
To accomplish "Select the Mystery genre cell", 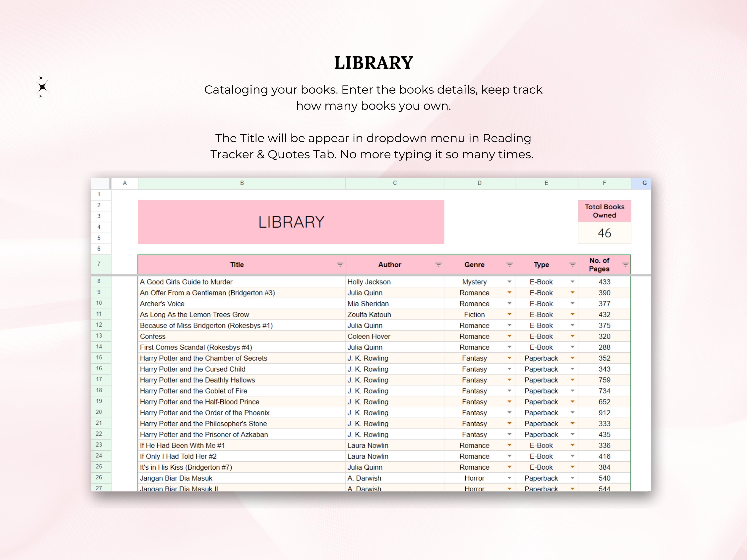I will point(480,282).
